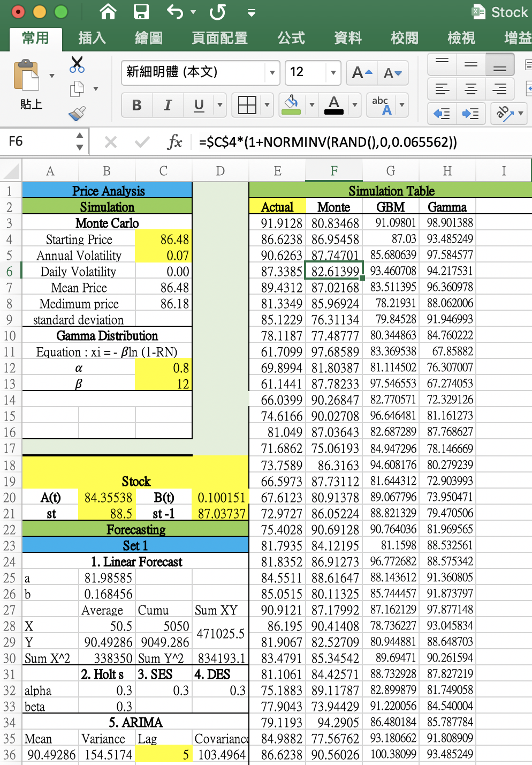532x765 pixels.
Task: Open the font color dropdown arrow
Action: [x=354, y=105]
